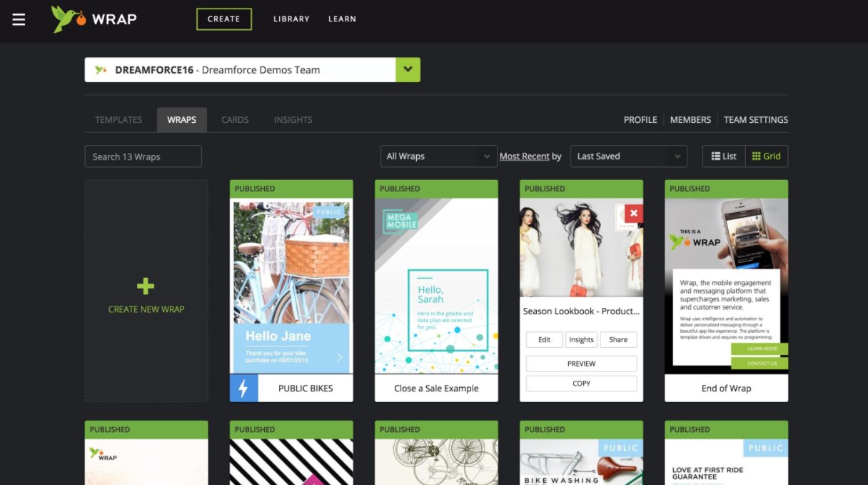Image resolution: width=868 pixels, height=485 pixels.
Task: Open the Learn menu
Action: pyautogui.click(x=342, y=19)
